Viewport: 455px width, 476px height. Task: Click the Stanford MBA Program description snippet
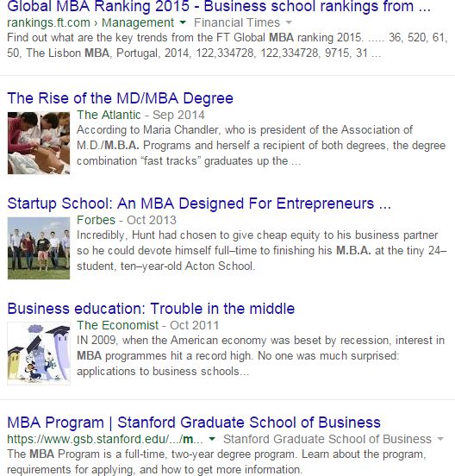(x=217, y=461)
